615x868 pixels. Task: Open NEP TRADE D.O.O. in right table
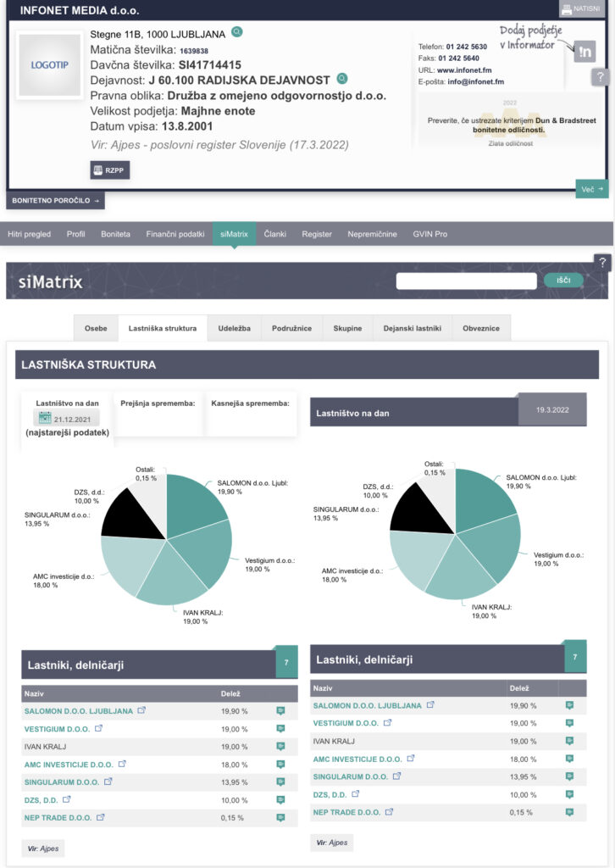click(346, 812)
